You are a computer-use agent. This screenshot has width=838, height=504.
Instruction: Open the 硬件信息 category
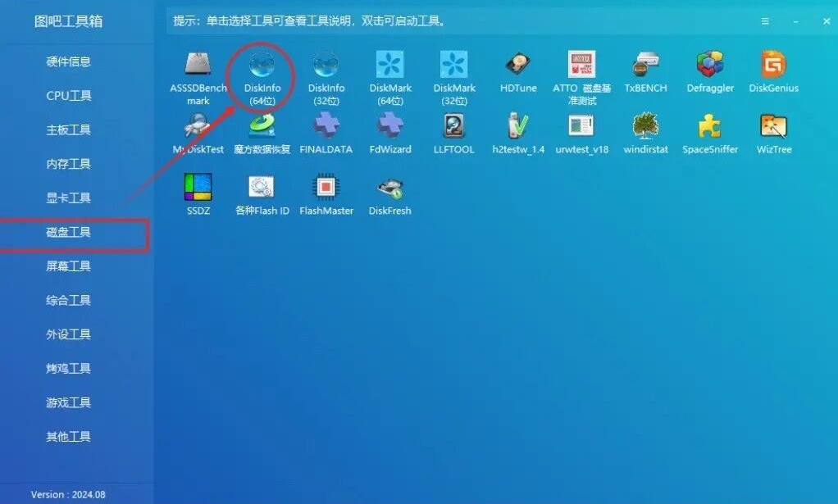coord(68,62)
